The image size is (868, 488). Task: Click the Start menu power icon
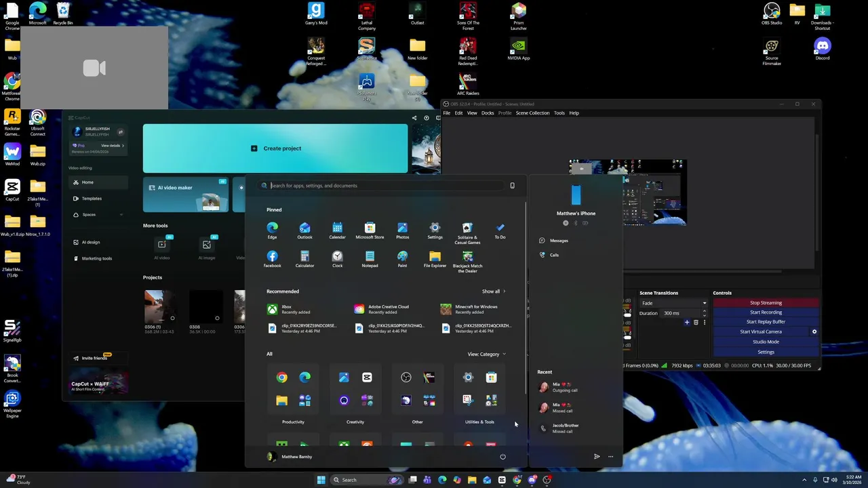502,457
